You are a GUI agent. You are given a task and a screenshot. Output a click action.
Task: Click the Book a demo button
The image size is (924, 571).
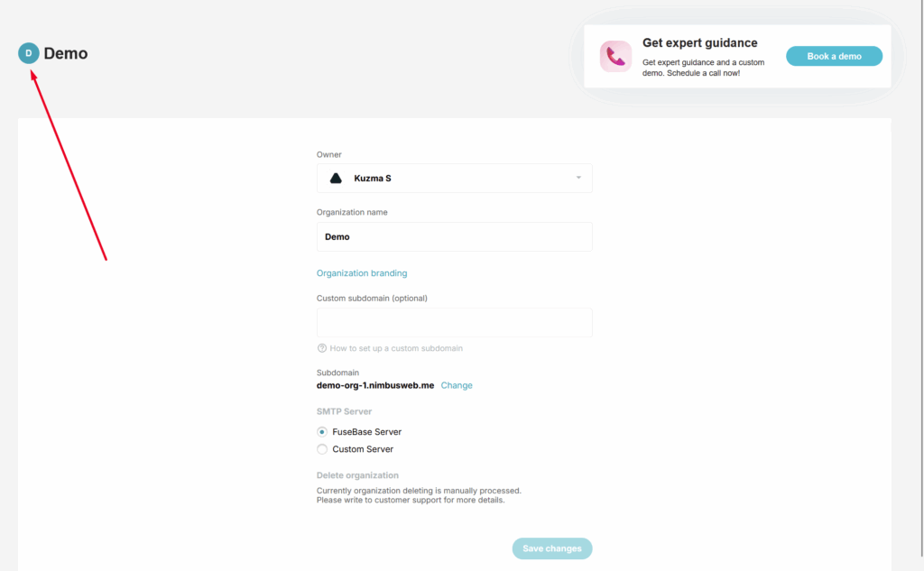coord(834,56)
